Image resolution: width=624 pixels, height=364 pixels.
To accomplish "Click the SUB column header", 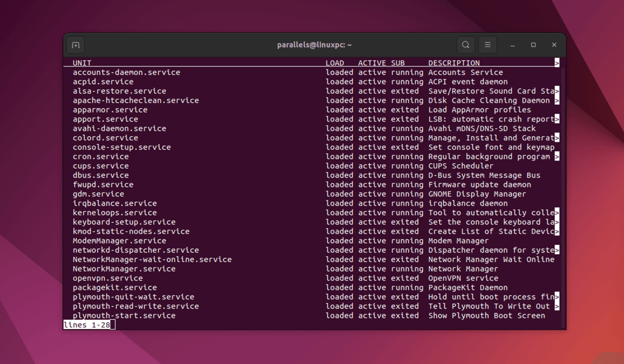I will pos(398,63).
